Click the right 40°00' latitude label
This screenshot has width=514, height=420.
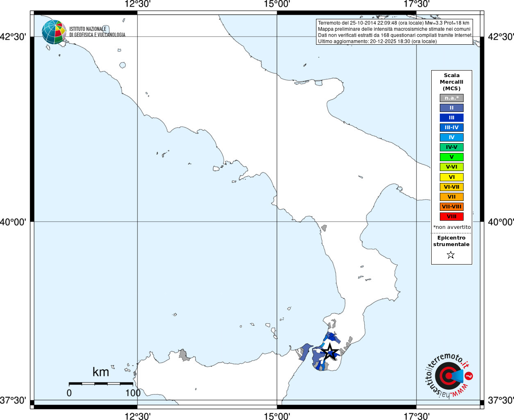coord(500,222)
